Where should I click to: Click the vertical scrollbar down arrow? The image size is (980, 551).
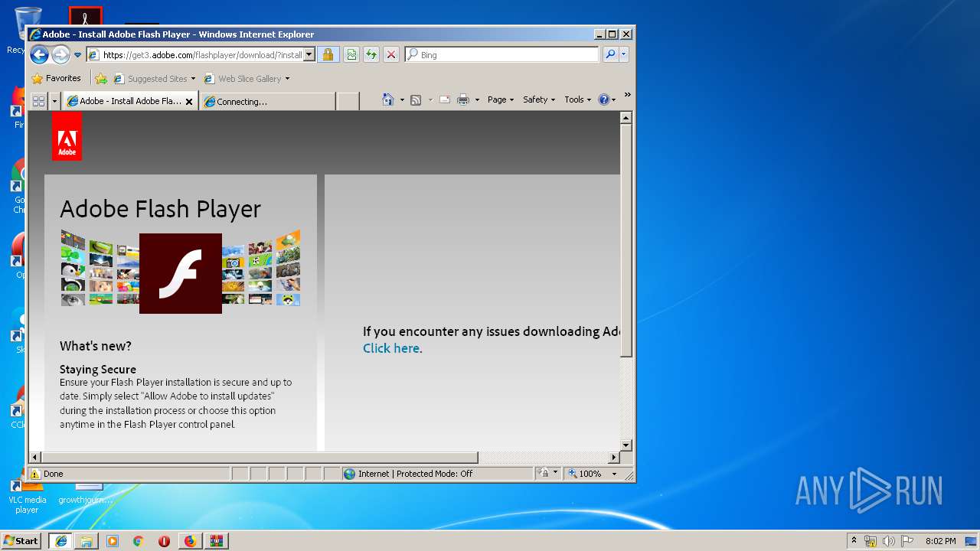[626, 445]
